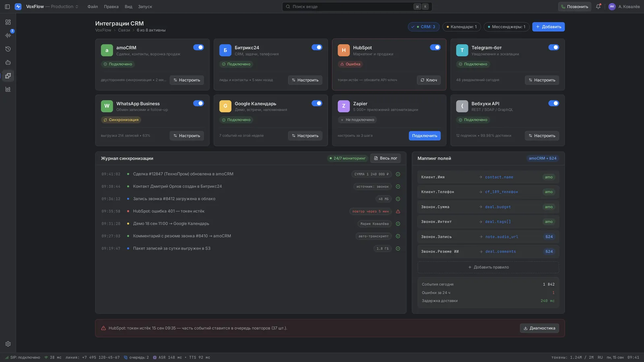Open the Запуск menu
The width and height of the screenshot is (644, 362).
(145, 6)
